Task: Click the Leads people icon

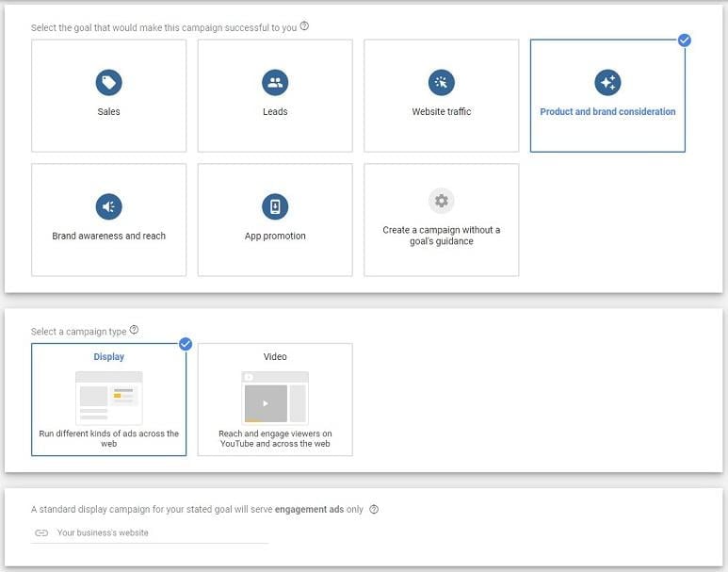Action: (275, 82)
